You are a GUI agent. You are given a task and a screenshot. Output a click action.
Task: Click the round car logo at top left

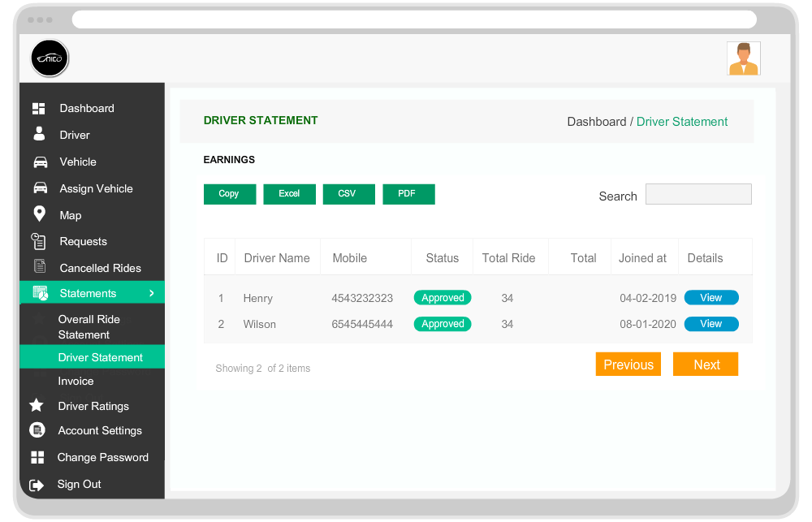(50, 58)
